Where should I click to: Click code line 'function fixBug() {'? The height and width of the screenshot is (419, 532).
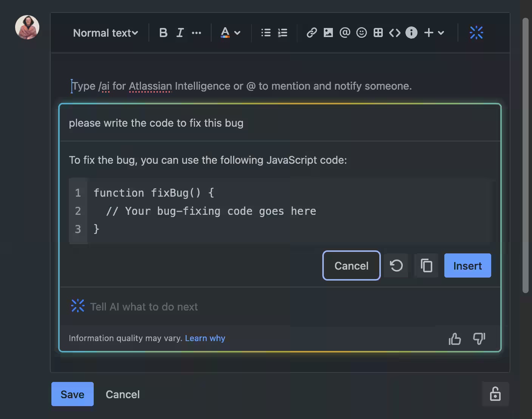[154, 193]
